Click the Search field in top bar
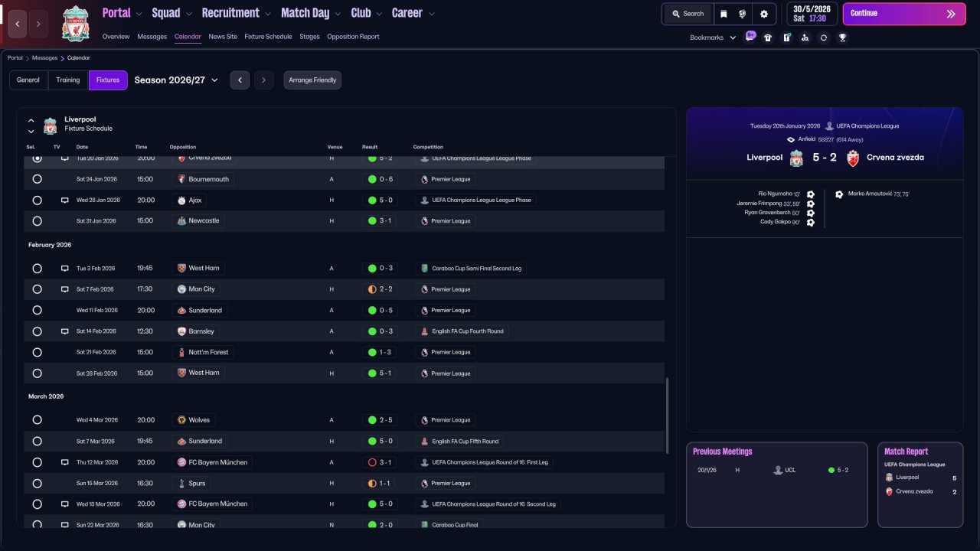Screen dimensions: 980x551 point(688,14)
